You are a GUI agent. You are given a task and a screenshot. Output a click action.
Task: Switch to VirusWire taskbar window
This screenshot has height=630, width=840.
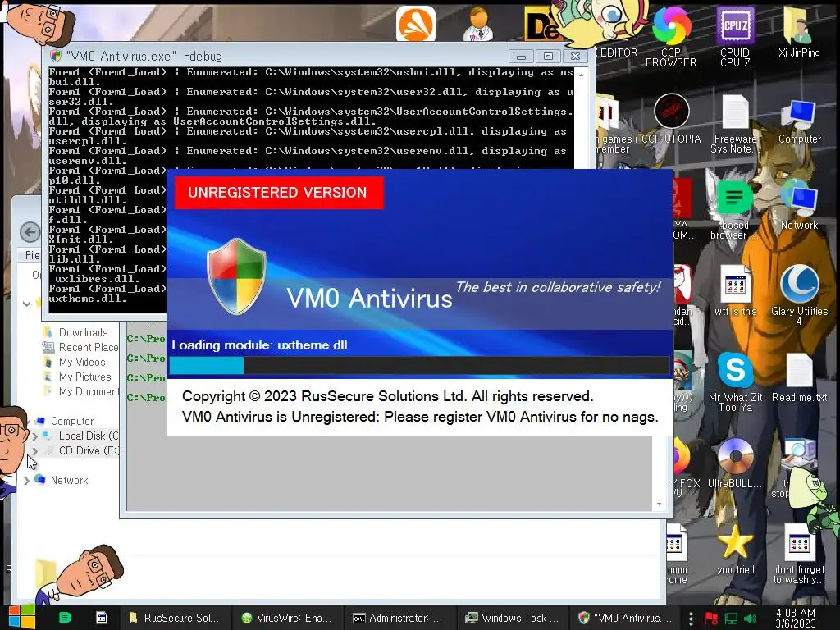(287, 618)
